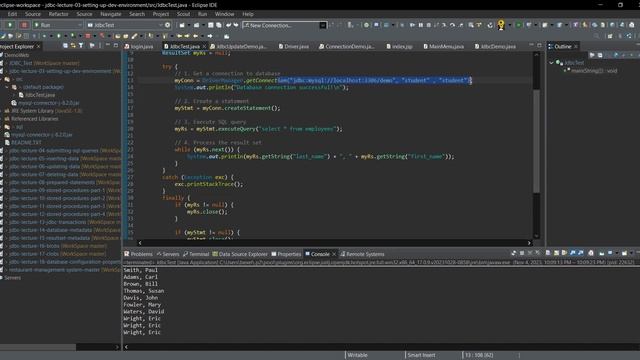Screen dimensions: 640x360
Task: Open the Data Source Explorer tab
Action: tap(240, 254)
